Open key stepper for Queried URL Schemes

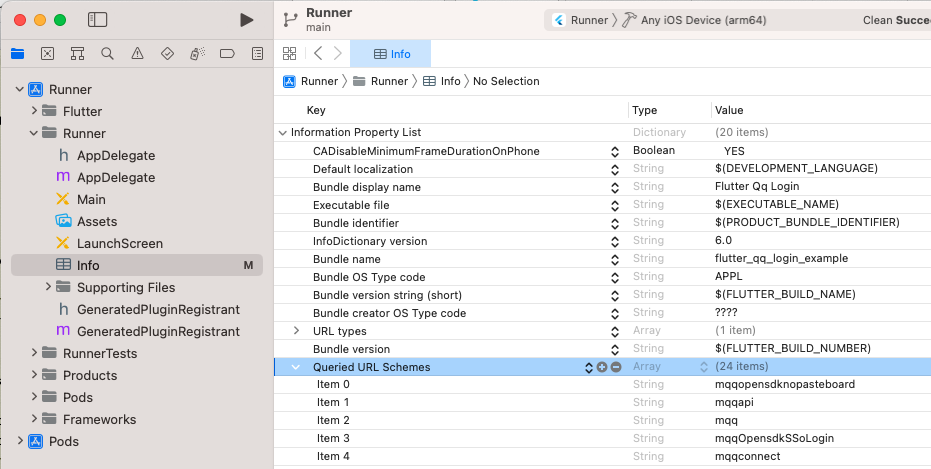click(x=589, y=368)
